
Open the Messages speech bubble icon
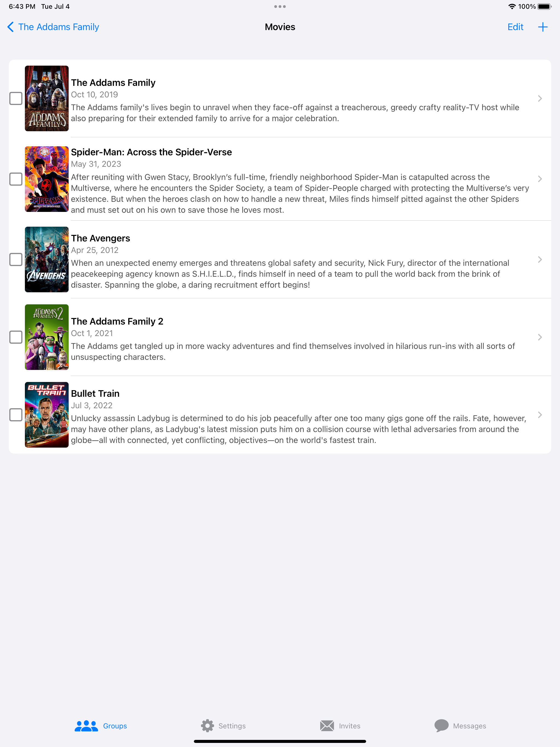pyautogui.click(x=441, y=726)
